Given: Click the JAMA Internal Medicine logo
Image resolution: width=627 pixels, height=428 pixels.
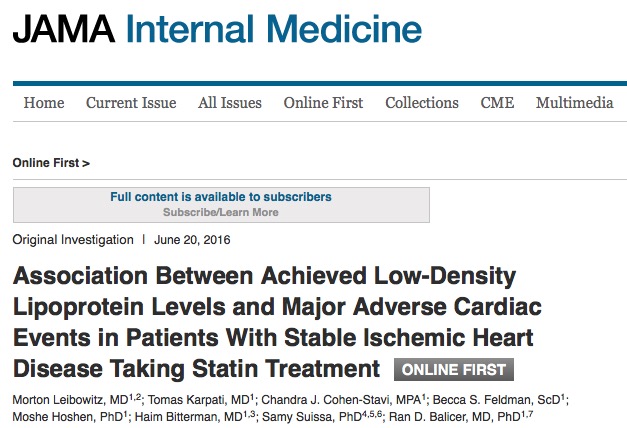Looking at the screenshot, I should pyautogui.click(x=217, y=29).
